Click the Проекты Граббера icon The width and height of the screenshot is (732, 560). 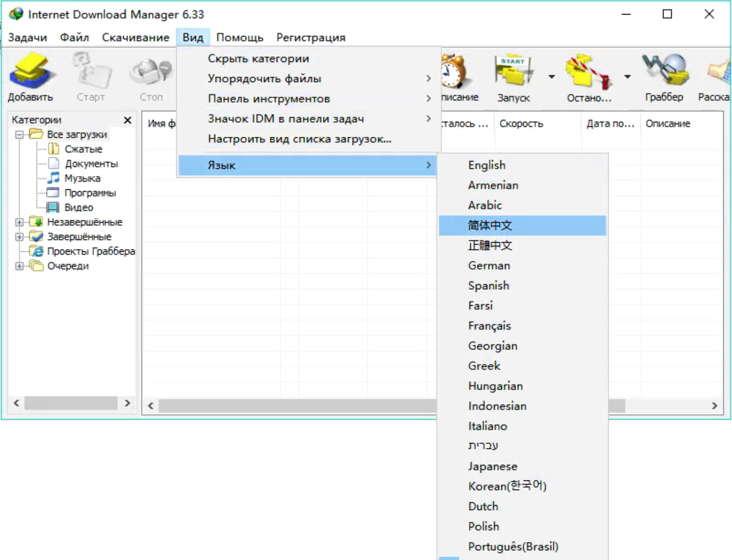(36, 251)
